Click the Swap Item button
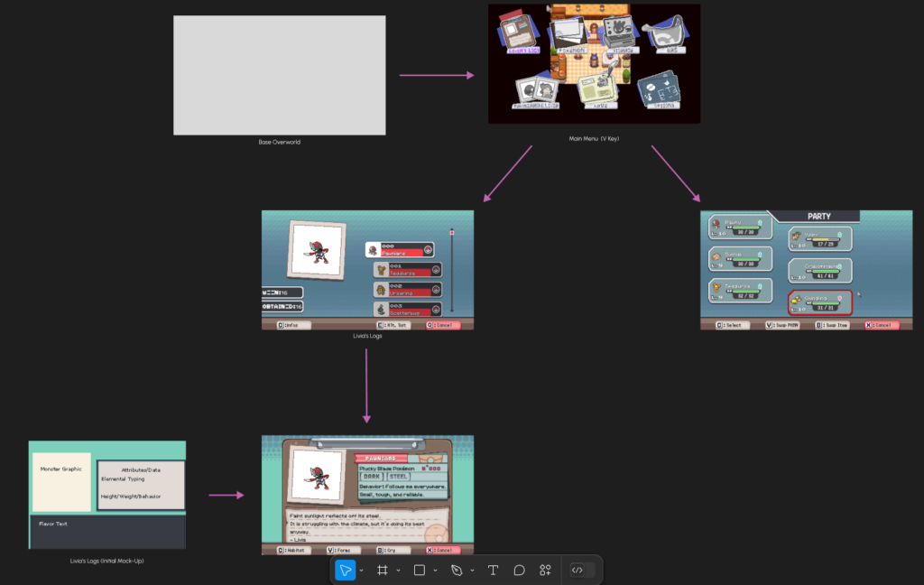Screen dimensions: 924x585 point(832,325)
